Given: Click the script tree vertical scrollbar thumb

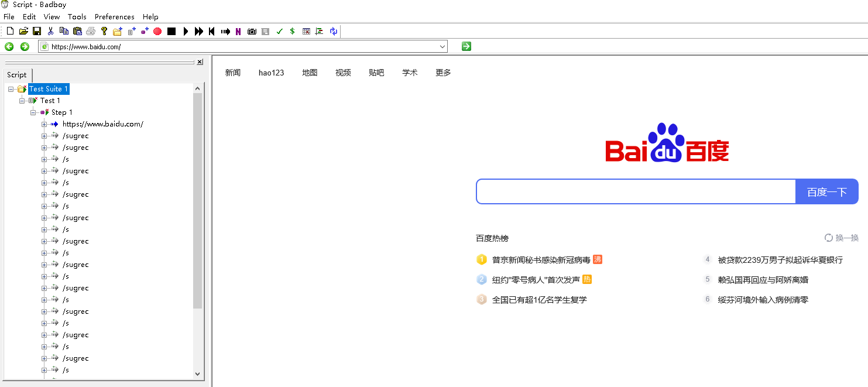Looking at the screenshot, I should [x=197, y=201].
